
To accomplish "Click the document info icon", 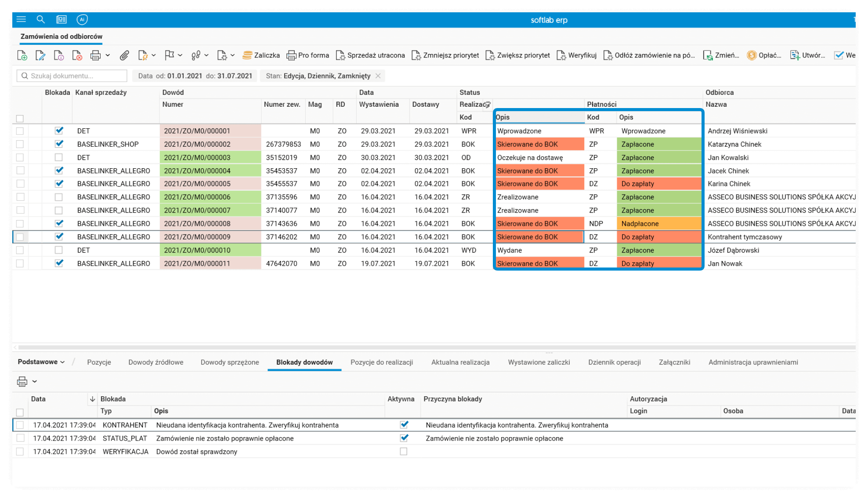I will click(58, 55).
